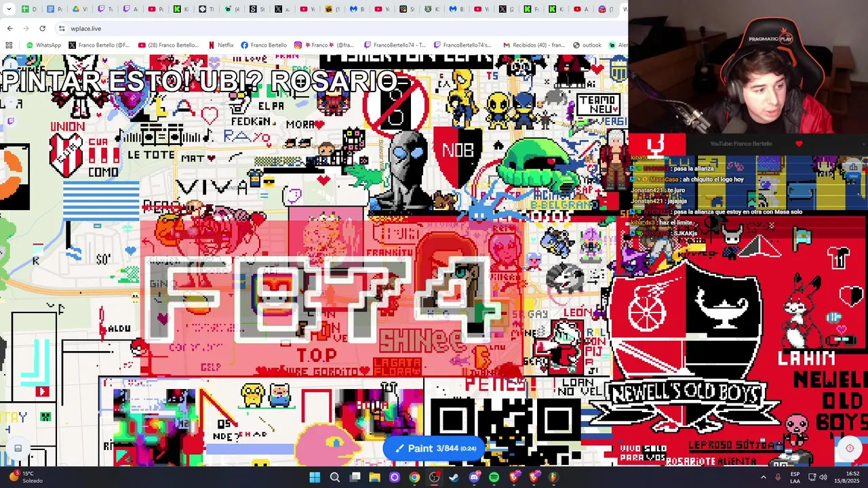
Task: Open the Facebook Franco Bertello bookmark
Action: (264, 45)
